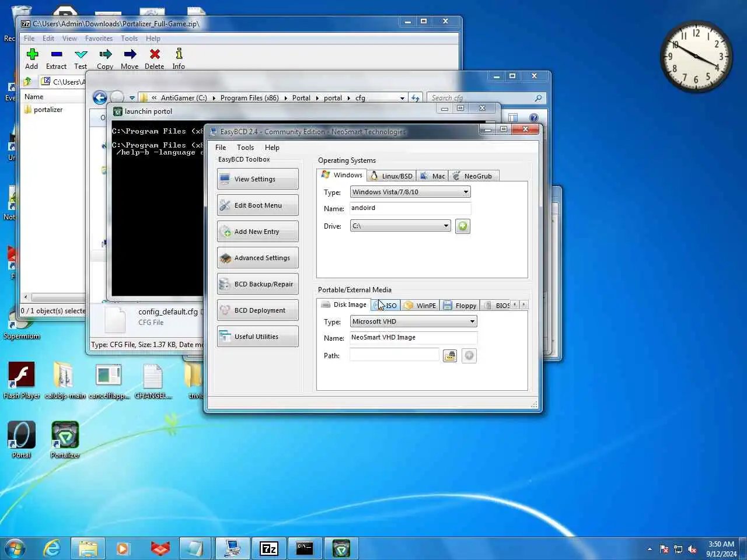
Task: Open 7-Zip Favorites menu
Action: [x=99, y=38]
